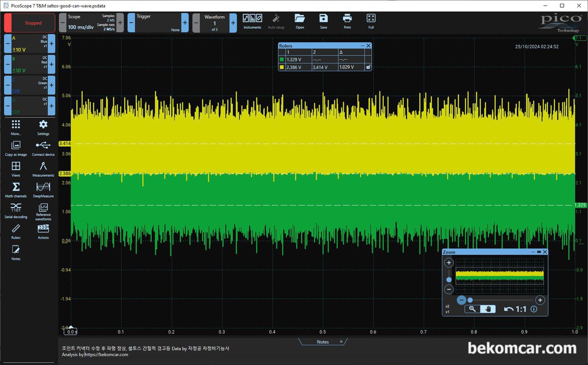588x365 pixels.
Task: Click Trigger minus button
Action: pos(131,23)
